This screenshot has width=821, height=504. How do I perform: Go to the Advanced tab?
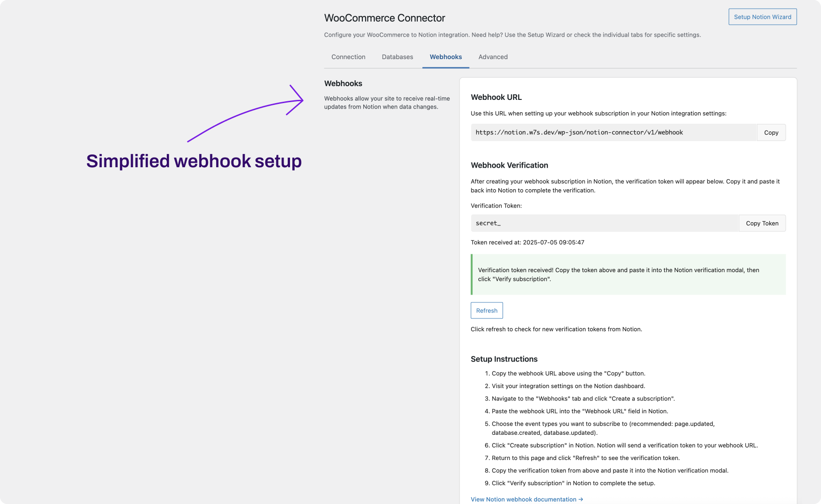493,57
